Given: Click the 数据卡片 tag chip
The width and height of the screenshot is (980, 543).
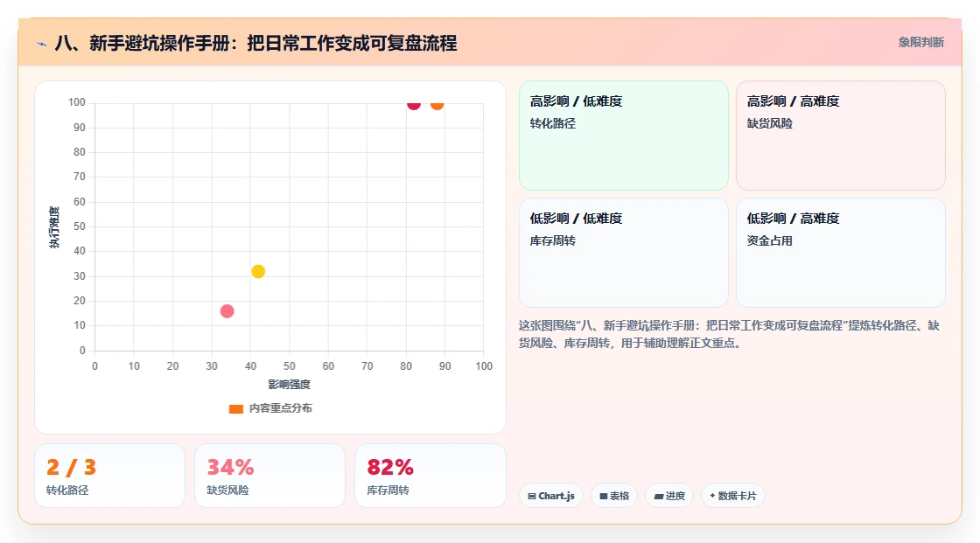Looking at the screenshot, I should (x=733, y=496).
